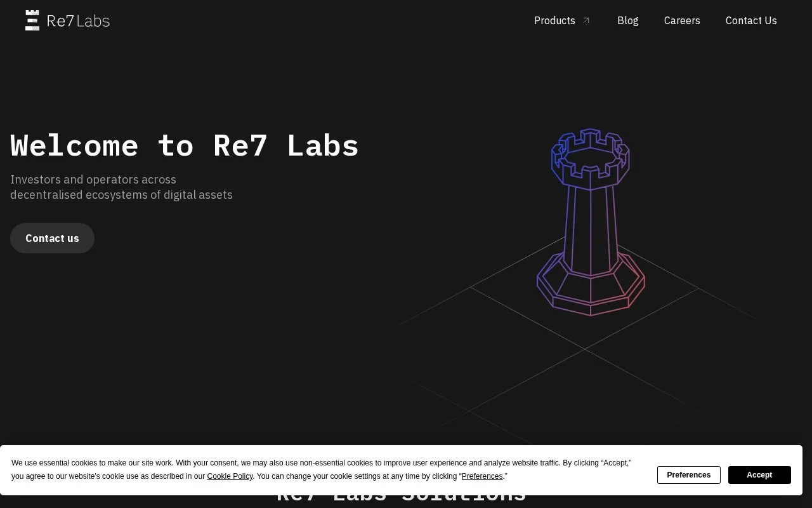The height and width of the screenshot is (508, 812).
Task: Click the Re7 Labs wordmark text
Action: [78, 21]
